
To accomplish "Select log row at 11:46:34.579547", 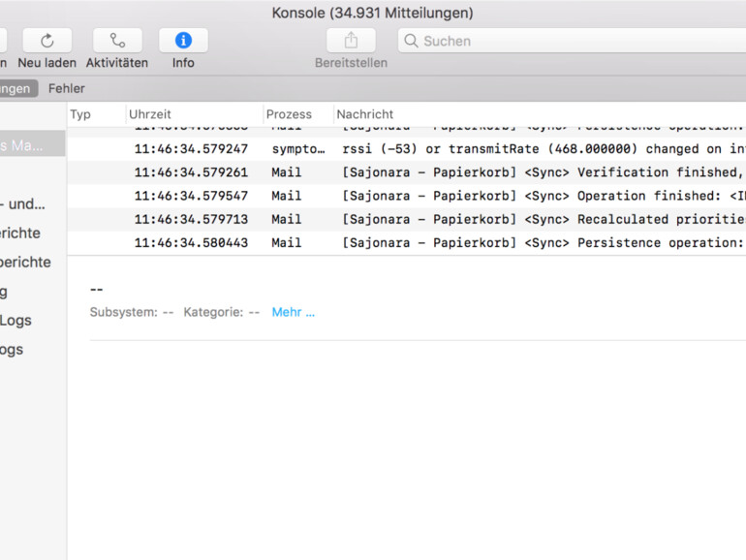I will pyautogui.click(x=407, y=196).
